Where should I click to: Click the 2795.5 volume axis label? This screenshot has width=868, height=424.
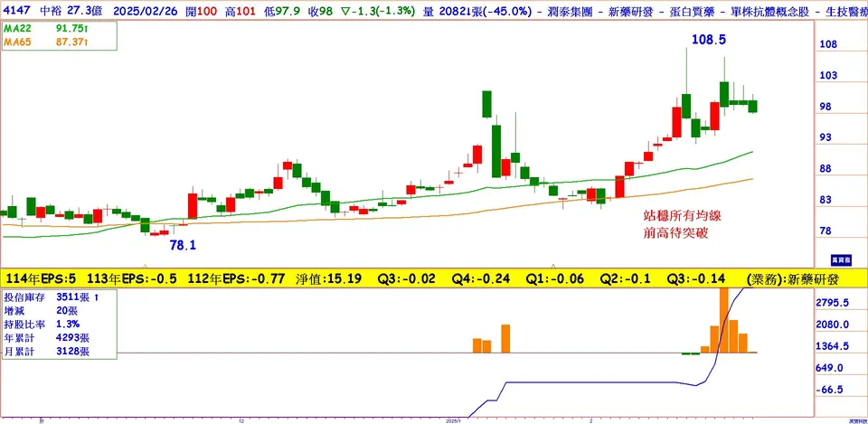coord(834,302)
